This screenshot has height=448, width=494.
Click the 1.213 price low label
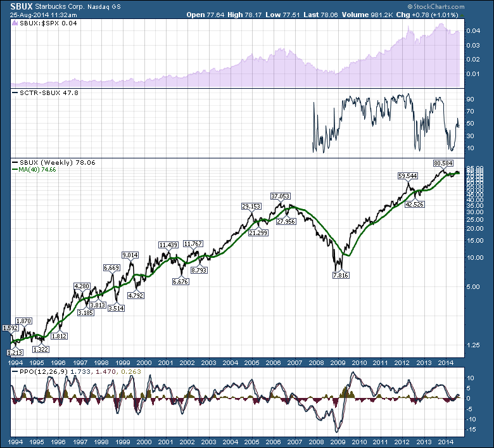coord(15,352)
